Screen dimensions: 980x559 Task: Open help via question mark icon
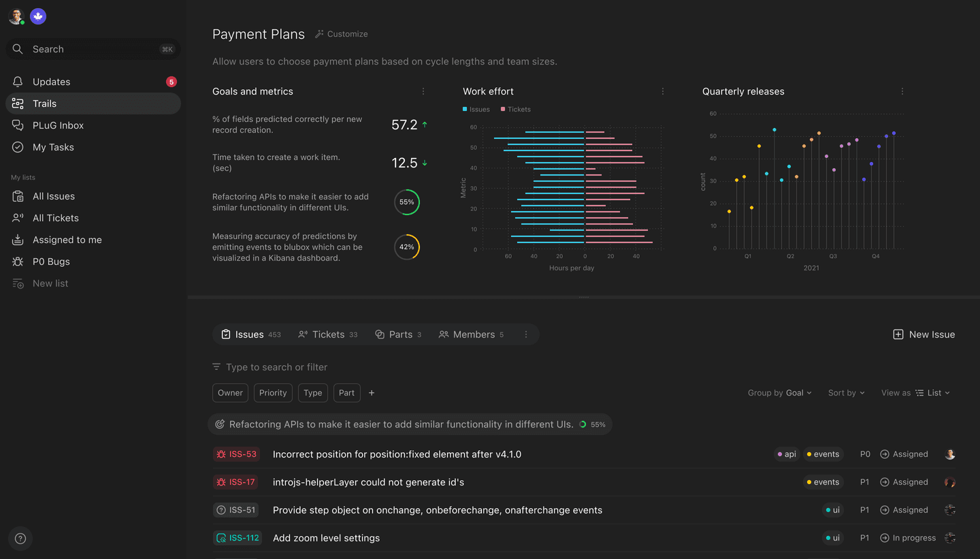(20, 539)
